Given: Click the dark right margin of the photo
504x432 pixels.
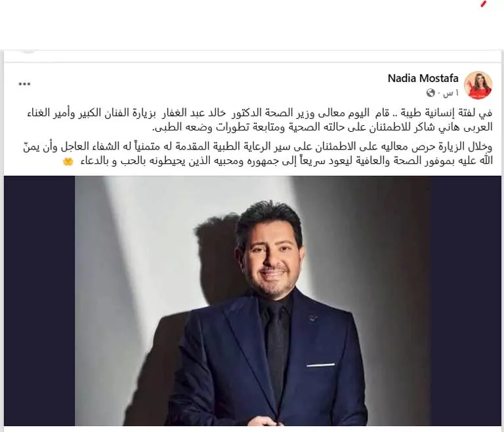Looking at the screenshot, I should pos(466,301).
